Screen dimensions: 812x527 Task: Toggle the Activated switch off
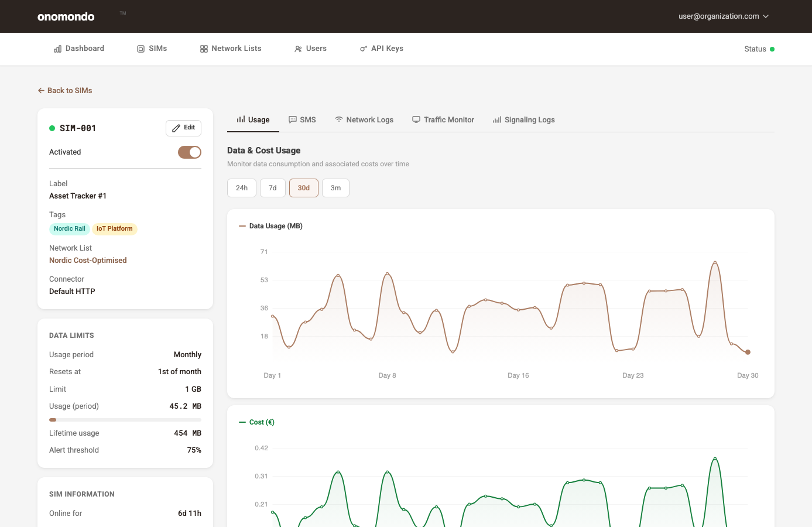tap(190, 152)
